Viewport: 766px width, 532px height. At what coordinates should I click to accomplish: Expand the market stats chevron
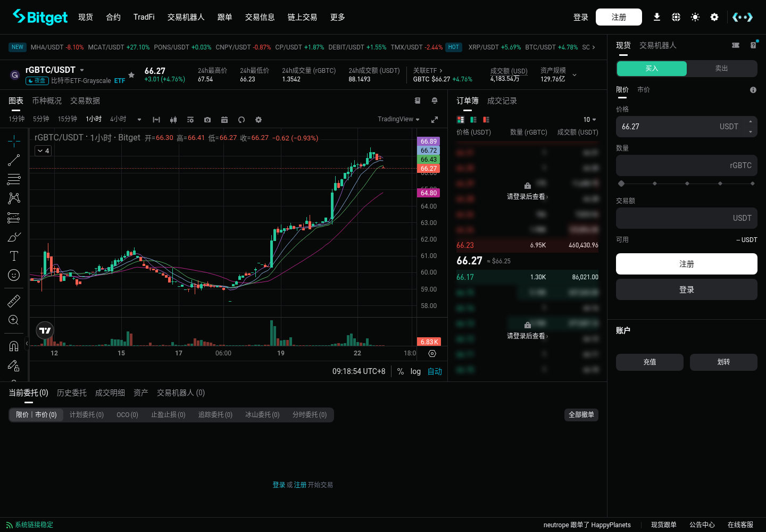[x=574, y=75]
